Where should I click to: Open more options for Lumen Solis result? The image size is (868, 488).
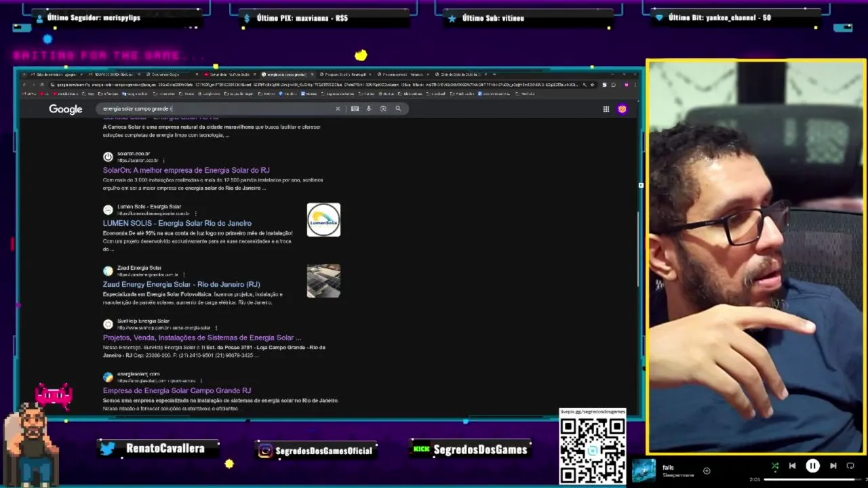tap(196, 213)
